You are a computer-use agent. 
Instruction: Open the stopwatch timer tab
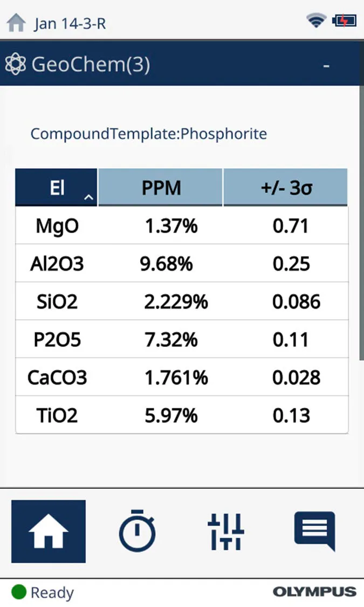click(137, 531)
